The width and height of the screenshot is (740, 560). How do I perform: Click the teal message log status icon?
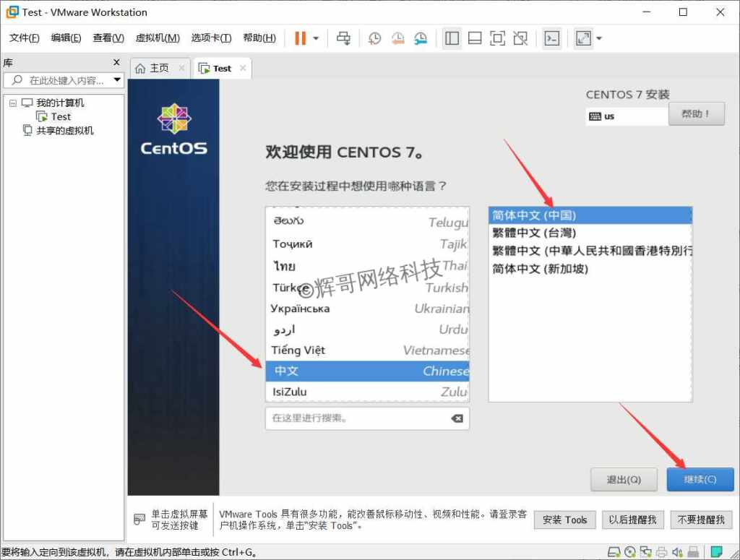(x=716, y=551)
